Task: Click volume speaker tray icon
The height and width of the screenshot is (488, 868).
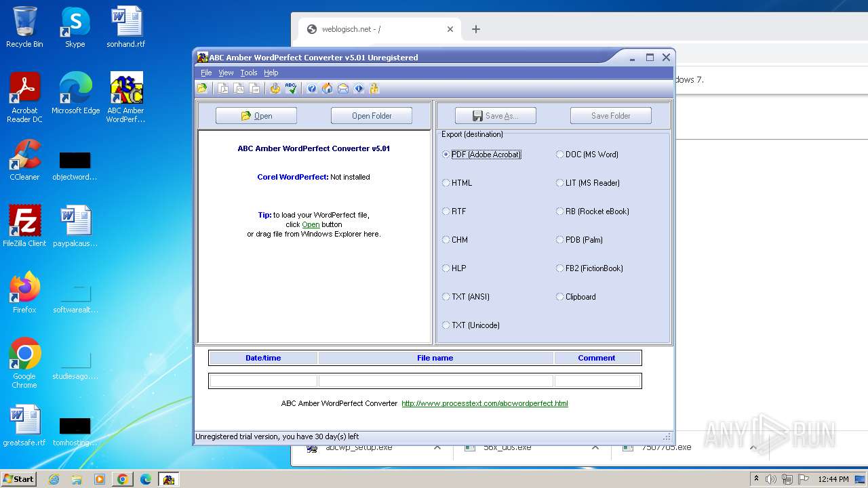Action: pyautogui.click(x=771, y=479)
